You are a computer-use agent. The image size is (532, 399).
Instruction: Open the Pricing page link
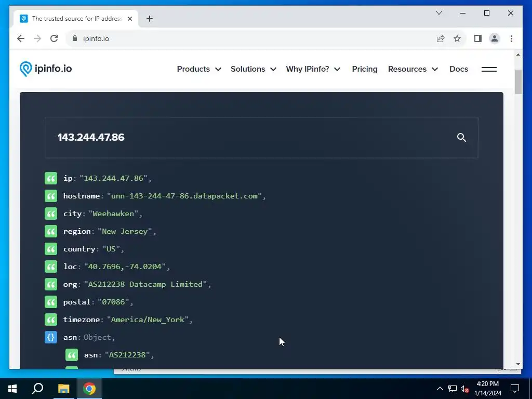click(x=365, y=69)
